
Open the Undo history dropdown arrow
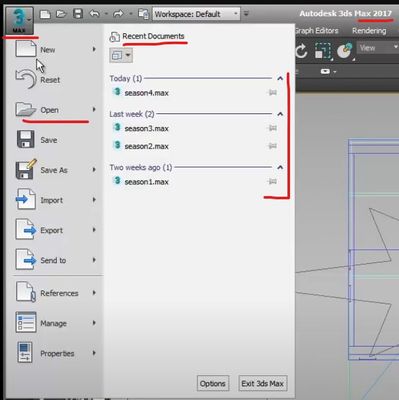click(106, 14)
